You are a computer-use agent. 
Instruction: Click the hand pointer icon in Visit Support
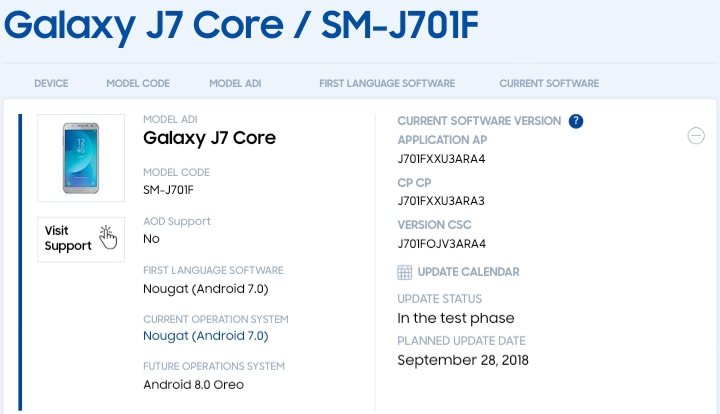coord(108,237)
